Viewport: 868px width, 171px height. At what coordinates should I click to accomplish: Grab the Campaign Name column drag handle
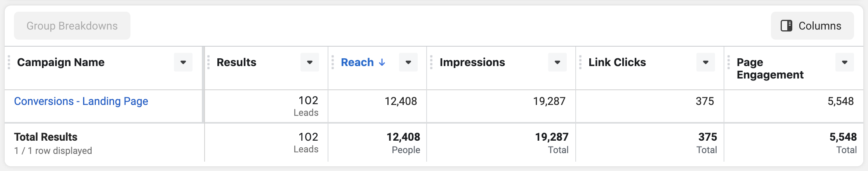[x=9, y=62]
